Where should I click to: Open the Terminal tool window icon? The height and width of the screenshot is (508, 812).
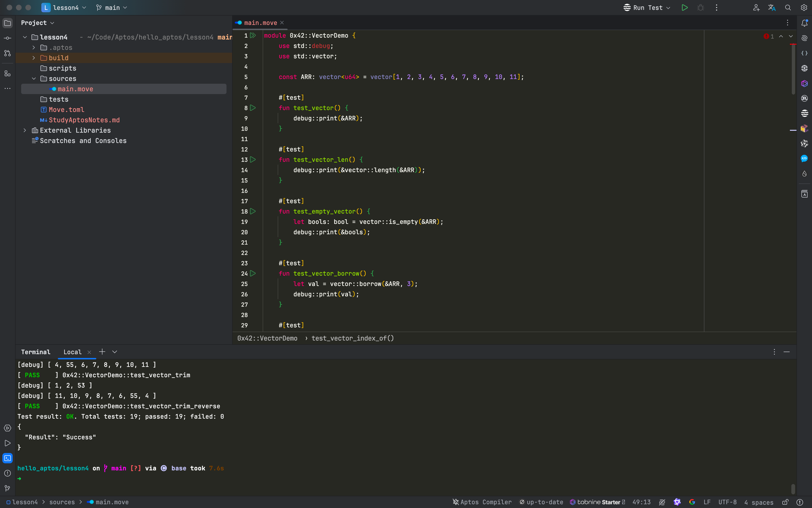[7, 458]
